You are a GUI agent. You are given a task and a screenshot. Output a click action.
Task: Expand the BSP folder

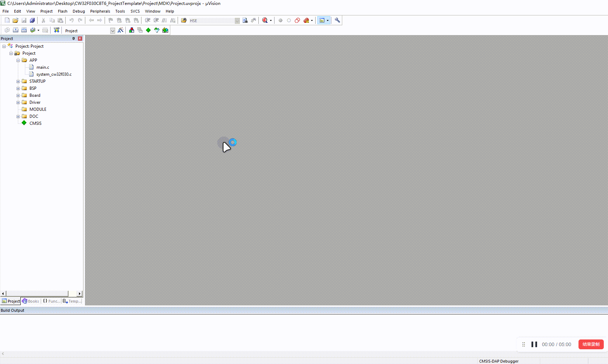[18, 88]
